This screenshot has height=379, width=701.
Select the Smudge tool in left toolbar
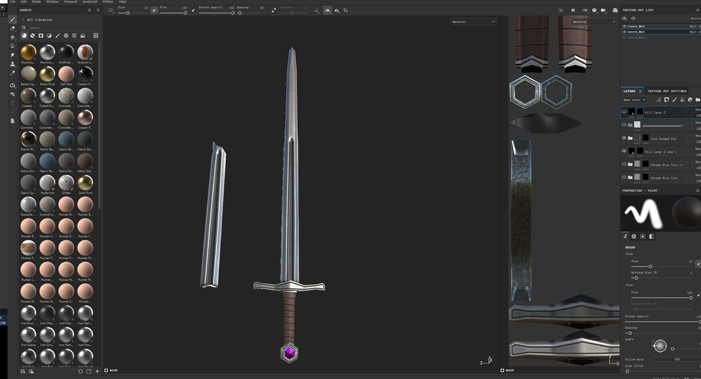pyautogui.click(x=13, y=55)
